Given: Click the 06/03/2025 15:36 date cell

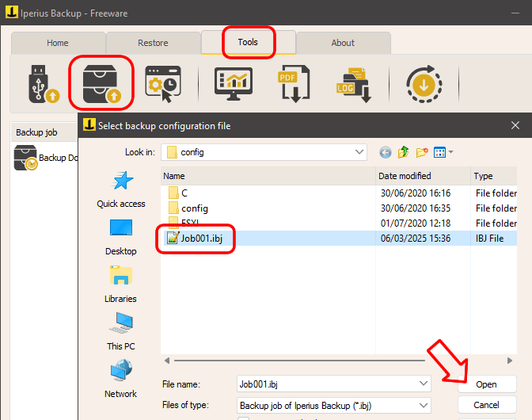Looking at the screenshot, I should point(416,239).
